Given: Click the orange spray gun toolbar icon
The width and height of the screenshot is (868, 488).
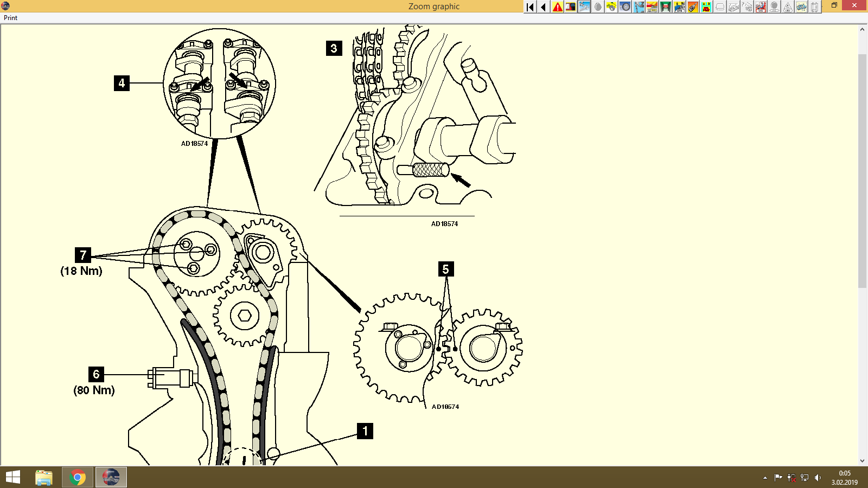Looking at the screenshot, I should (x=692, y=7).
